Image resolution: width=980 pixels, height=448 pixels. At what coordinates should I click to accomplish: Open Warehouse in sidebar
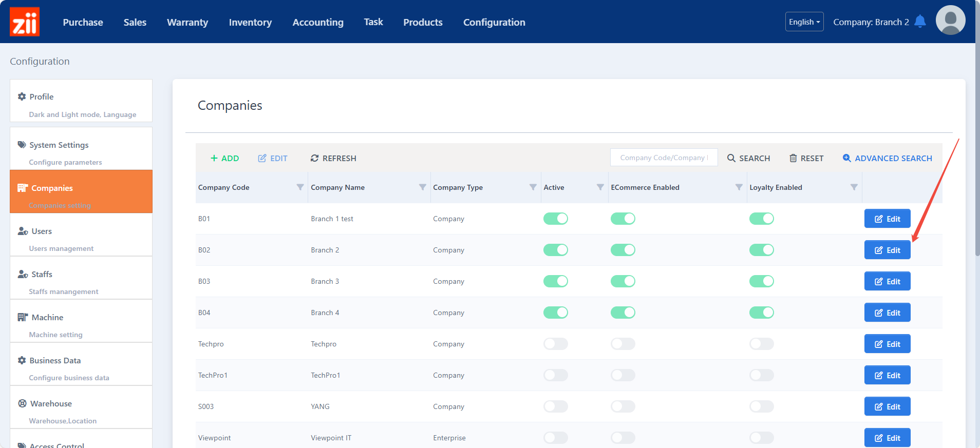pos(81,407)
